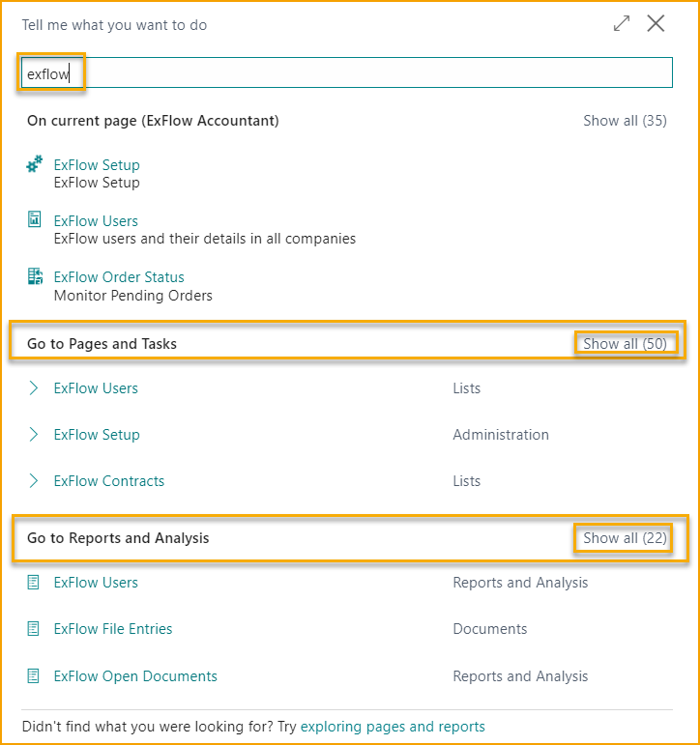Expand the search dialog with the arrows icon
700x745 pixels.
[x=622, y=23]
